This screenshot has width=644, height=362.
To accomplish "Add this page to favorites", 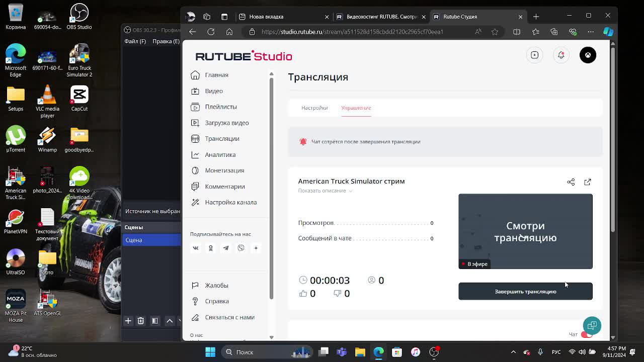I will tap(495, 32).
